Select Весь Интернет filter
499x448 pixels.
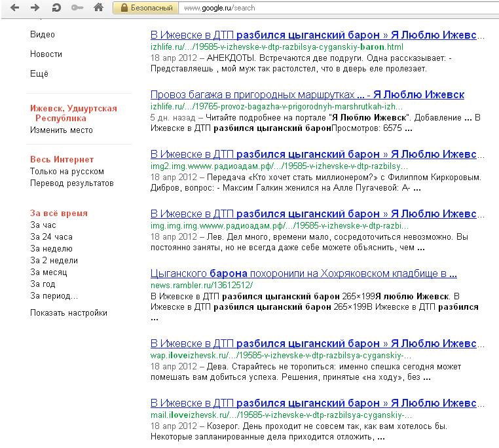tap(62, 160)
